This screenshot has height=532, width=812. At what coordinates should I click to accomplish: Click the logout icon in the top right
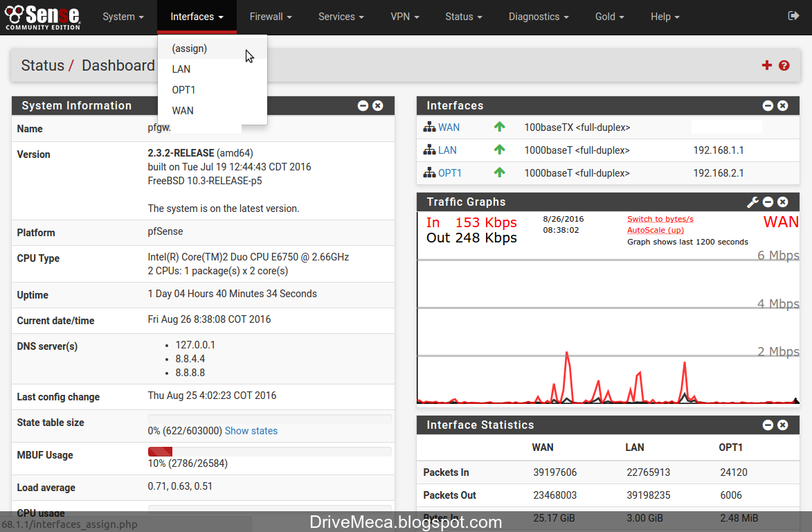pyautogui.click(x=795, y=17)
